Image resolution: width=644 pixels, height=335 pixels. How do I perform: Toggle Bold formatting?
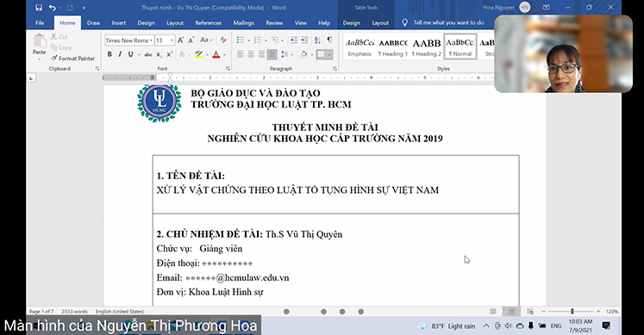pyautogui.click(x=109, y=54)
